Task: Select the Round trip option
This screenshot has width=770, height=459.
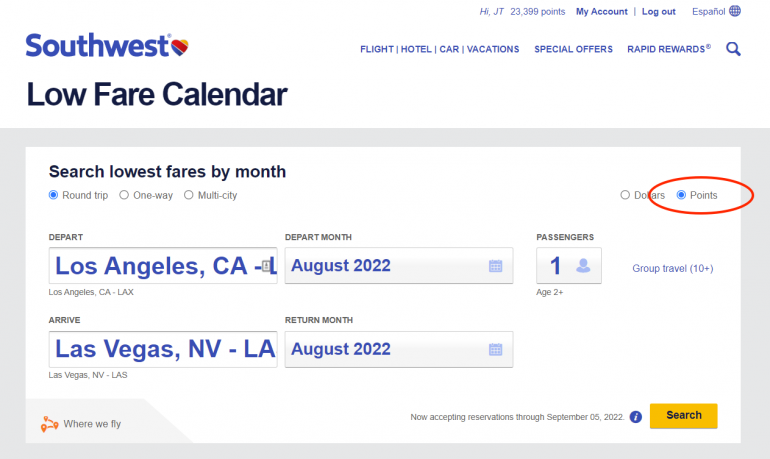Action: [x=54, y=195]
